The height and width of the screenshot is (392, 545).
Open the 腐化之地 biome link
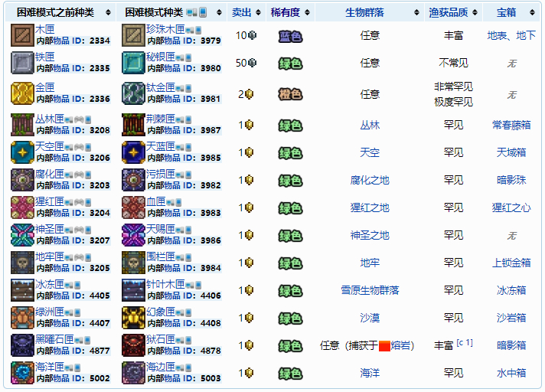(370, 181)
